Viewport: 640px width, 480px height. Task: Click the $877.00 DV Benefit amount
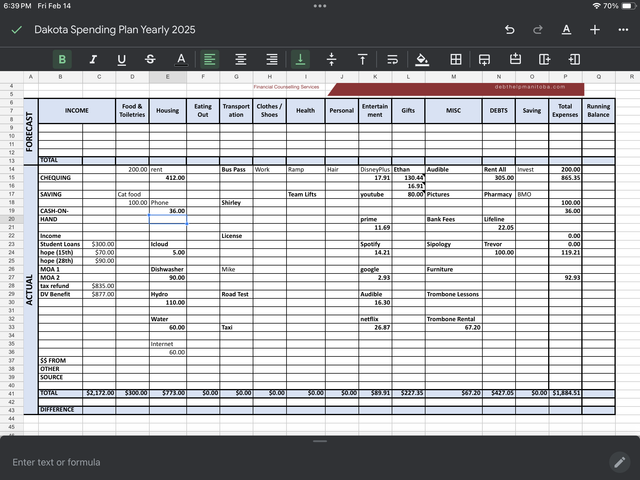(99, 294)
